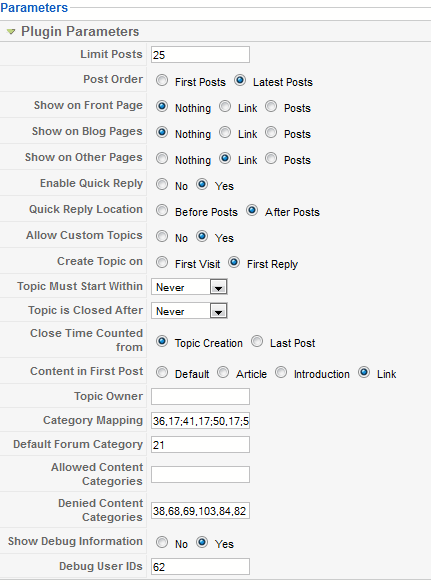Focus the Topic Owner text field
This screenshot has height=585, width=431.
tap(200, 397)
